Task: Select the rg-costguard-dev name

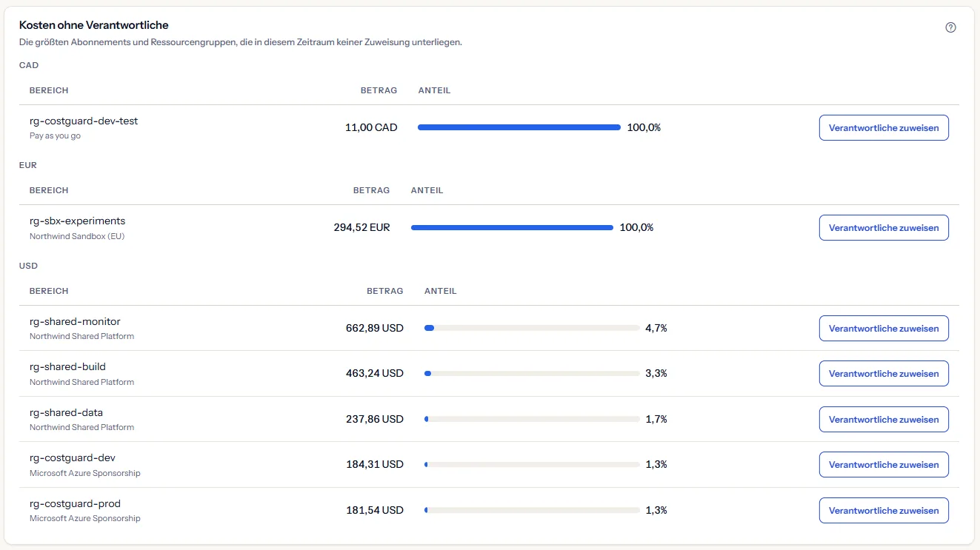Action: pyautogui.click(x=73, y=457)
